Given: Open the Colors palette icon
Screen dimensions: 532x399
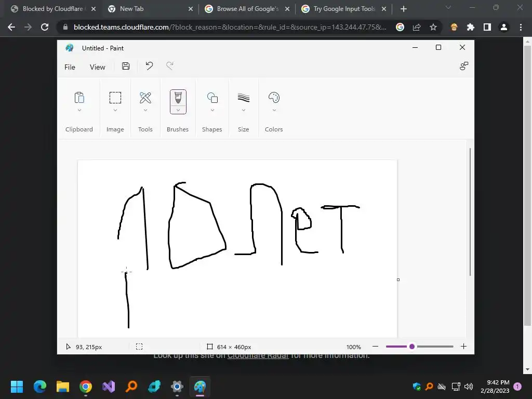Looking at the screenshot, I should pos(274,98).
